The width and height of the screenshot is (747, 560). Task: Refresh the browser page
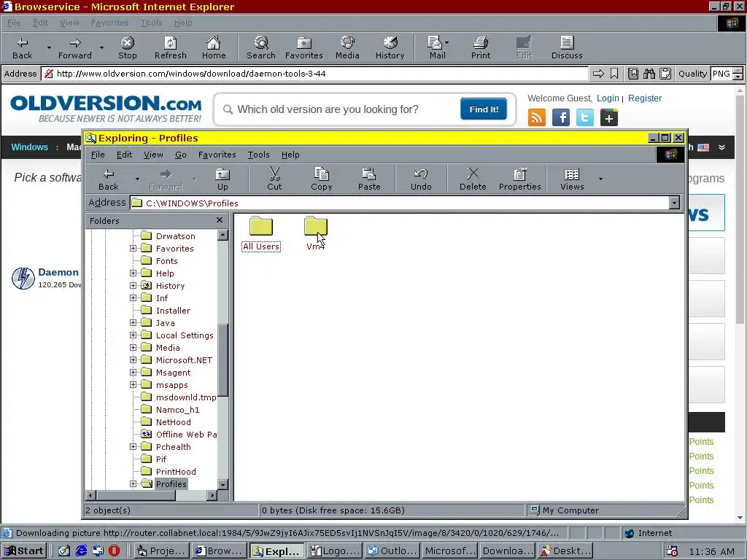click(x=170, y=47)
